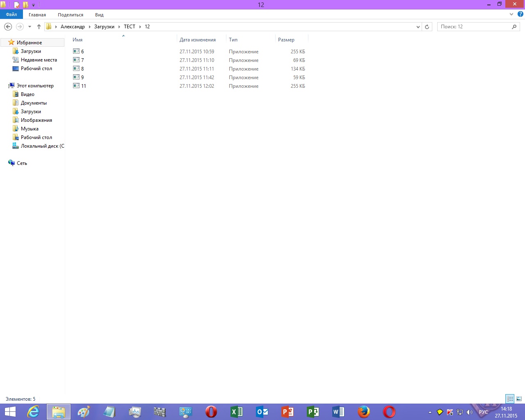Expand the chevron after Загрузки in address bar

pos(119,27)
